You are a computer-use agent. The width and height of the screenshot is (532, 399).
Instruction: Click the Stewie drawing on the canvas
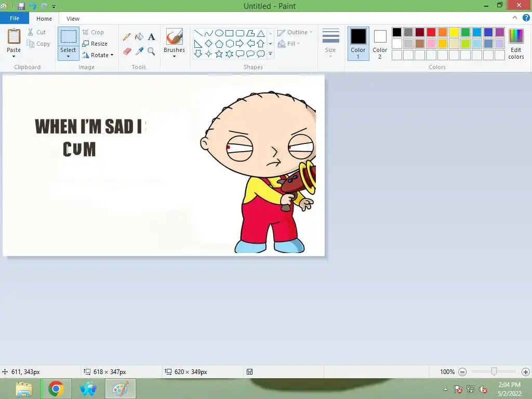coord(259,171)
